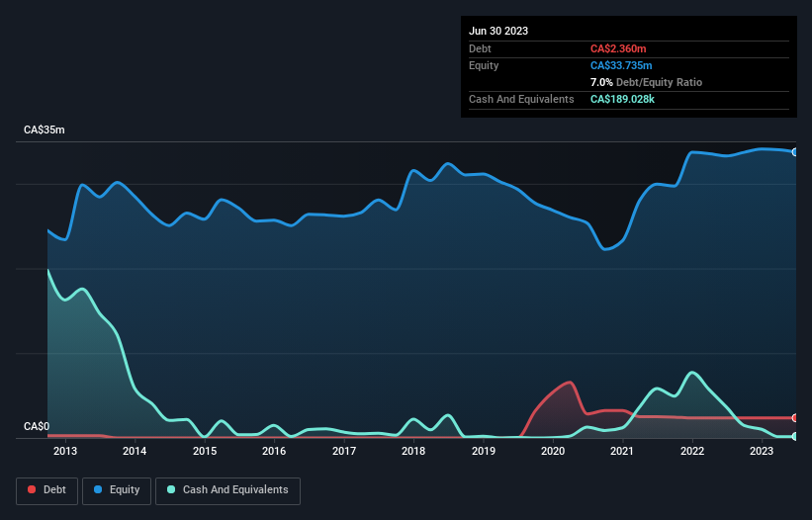Click the 2013 x-axis label
This screenshot has width=812, height=520.
[65, 451]
